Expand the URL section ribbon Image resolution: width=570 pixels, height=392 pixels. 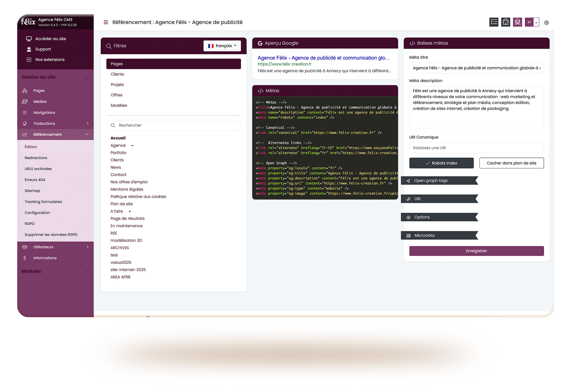tap(440, 199)
